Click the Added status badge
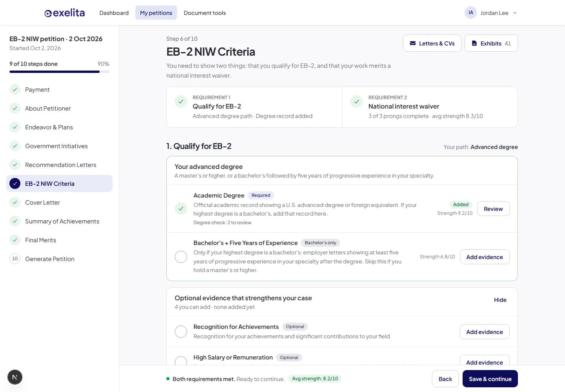 pyautogui.click(x=461, y=204)
